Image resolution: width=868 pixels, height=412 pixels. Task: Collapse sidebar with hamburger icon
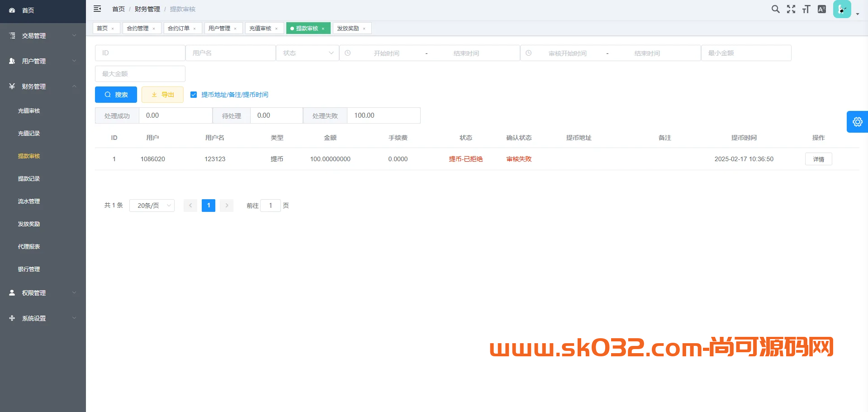point(97,9)
